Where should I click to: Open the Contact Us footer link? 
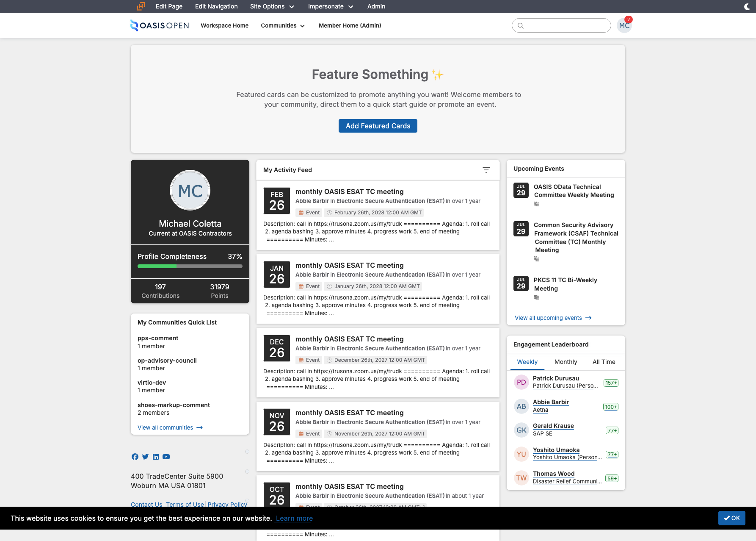click(x=146, y=504)
